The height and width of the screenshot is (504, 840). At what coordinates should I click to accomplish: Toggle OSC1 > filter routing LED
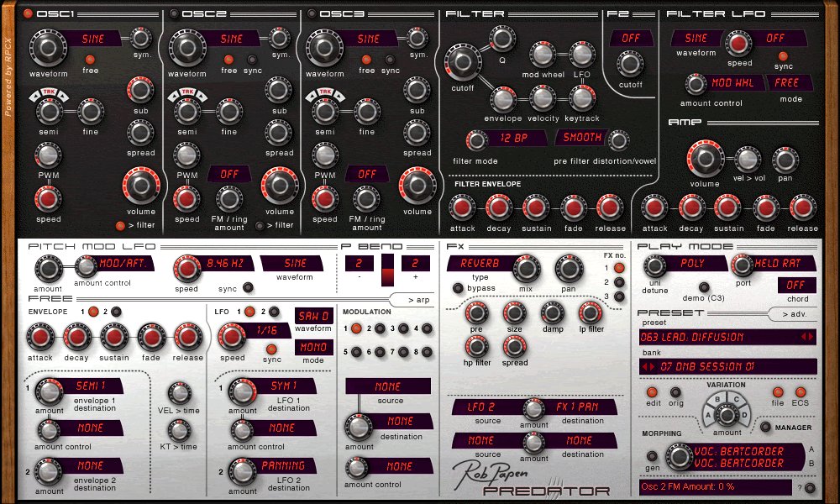120,225
